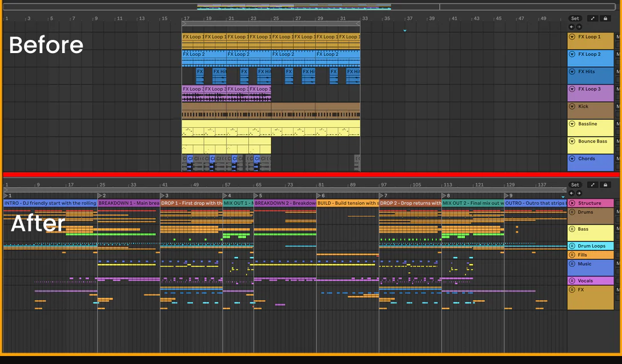This screenshot has width=622, height=364.
Task: Click the group icon on Bass track
Action: click(572, 229)
